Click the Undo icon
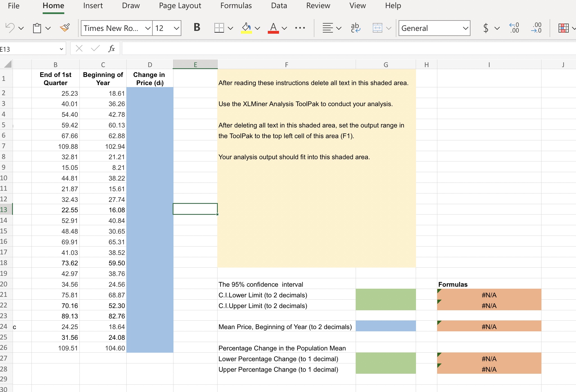This screenshot has height=392, width=576. point(11,28)
